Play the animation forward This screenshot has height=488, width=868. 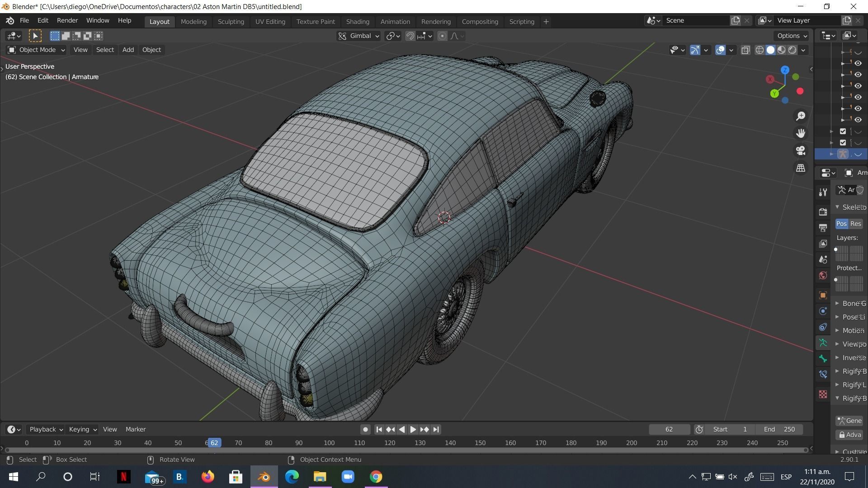(413, 430)
